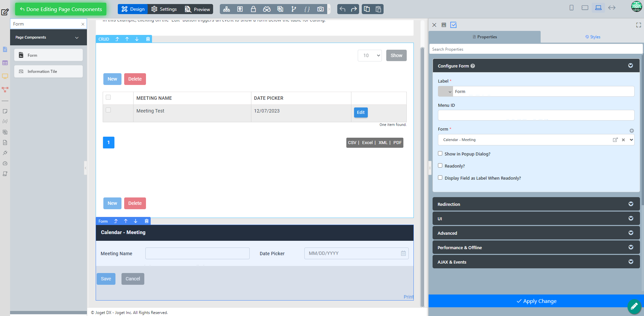Redo the last undone change
The width and height of the screenshot is (644, 316).
354,9
